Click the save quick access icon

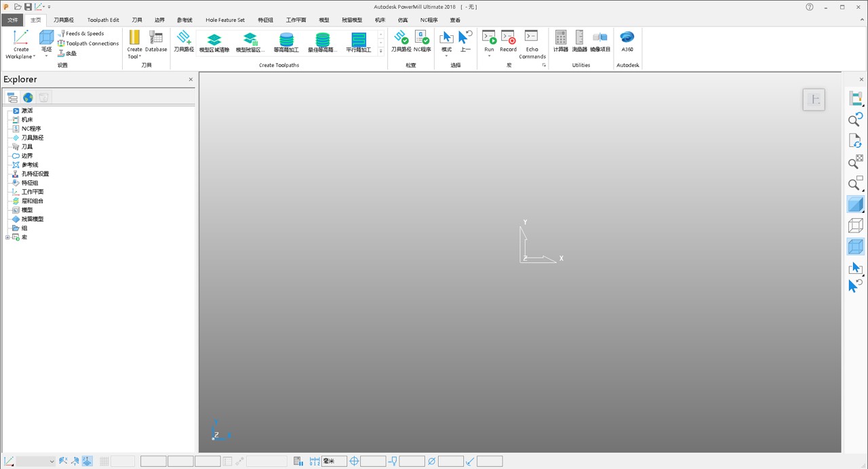(28, 7)
